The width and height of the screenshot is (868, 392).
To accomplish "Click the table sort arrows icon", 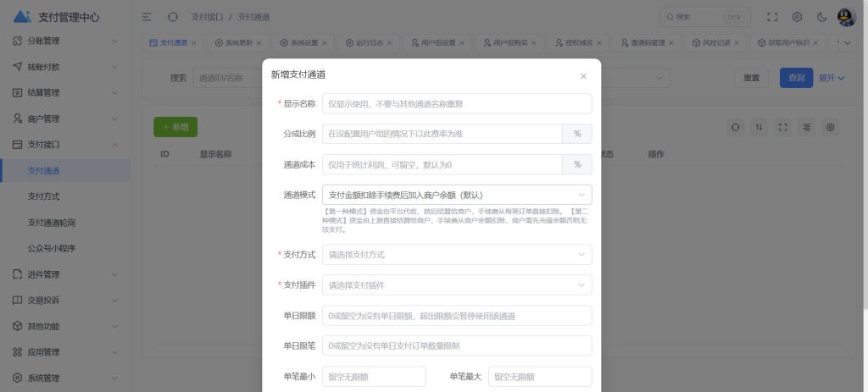I will pos(759,127).
